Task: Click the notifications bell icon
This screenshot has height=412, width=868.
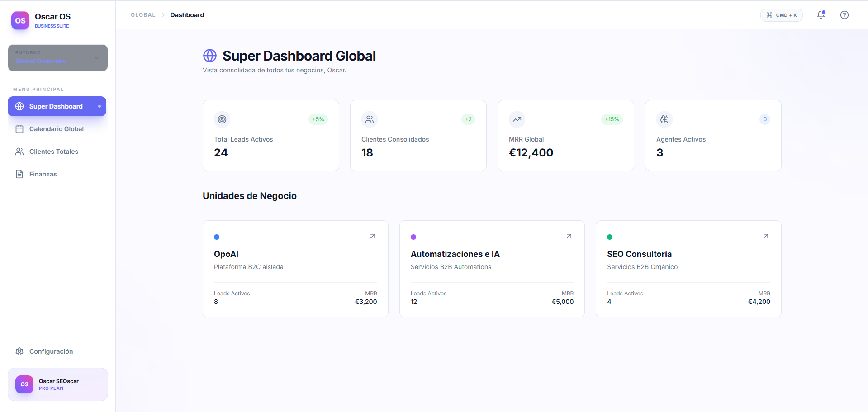Action: tap(821, 15)
